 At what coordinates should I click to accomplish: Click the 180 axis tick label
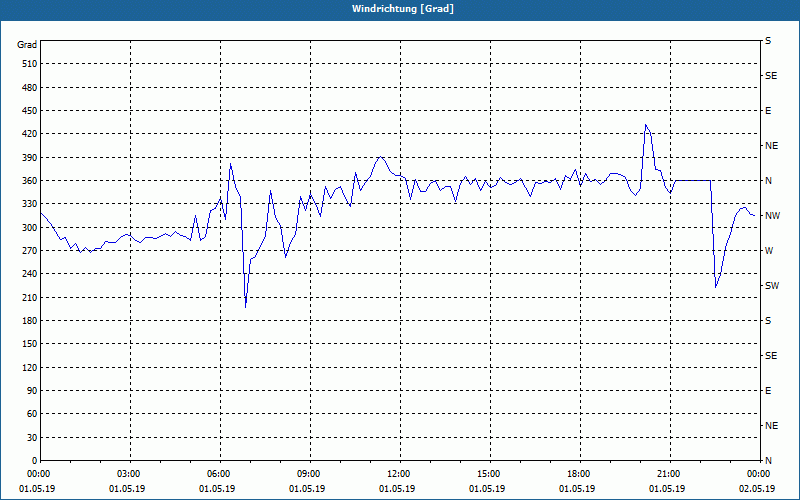(30, 320)
